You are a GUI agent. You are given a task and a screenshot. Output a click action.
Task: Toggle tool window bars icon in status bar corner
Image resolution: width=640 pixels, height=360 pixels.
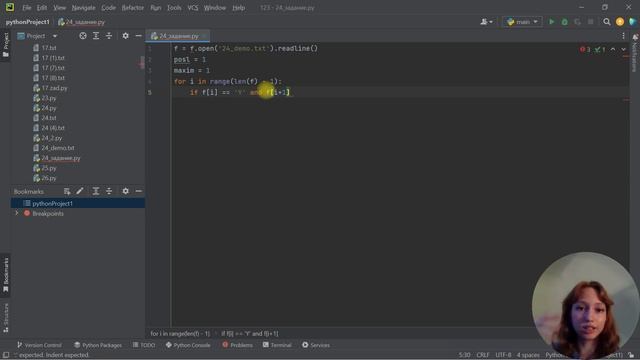[6, 355]
